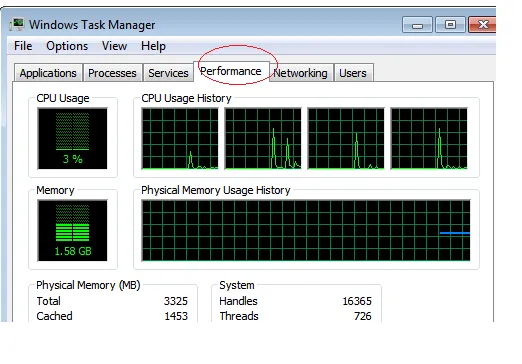Maximize the Task Manager window
Viewport: 522px width, 364px height.
point(450,25)
